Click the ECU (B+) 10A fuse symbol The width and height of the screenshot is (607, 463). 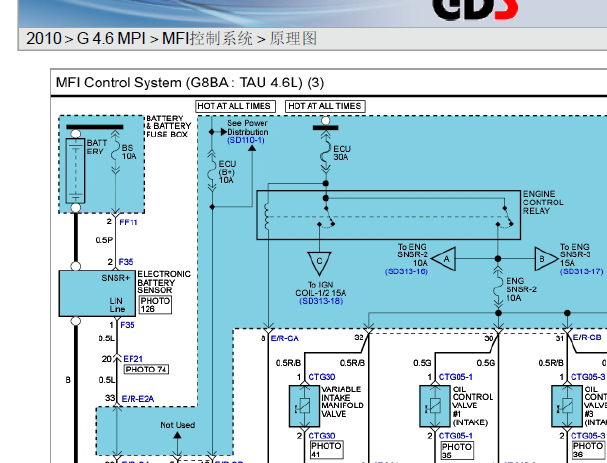(x=212, y=171)
